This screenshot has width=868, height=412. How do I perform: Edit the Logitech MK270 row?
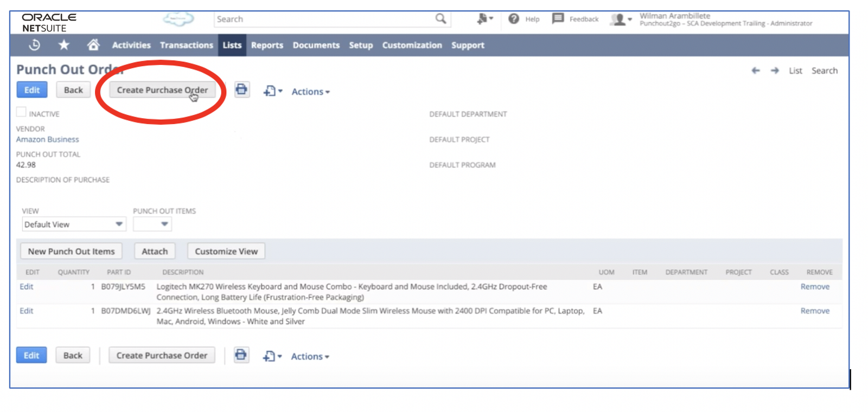(27, 286)
